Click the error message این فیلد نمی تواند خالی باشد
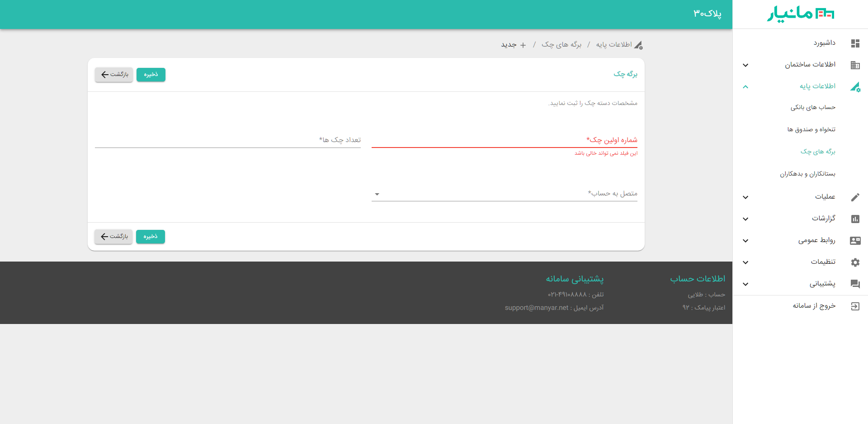This screenshot has height=424, width=868. click(x=606, y=153)
